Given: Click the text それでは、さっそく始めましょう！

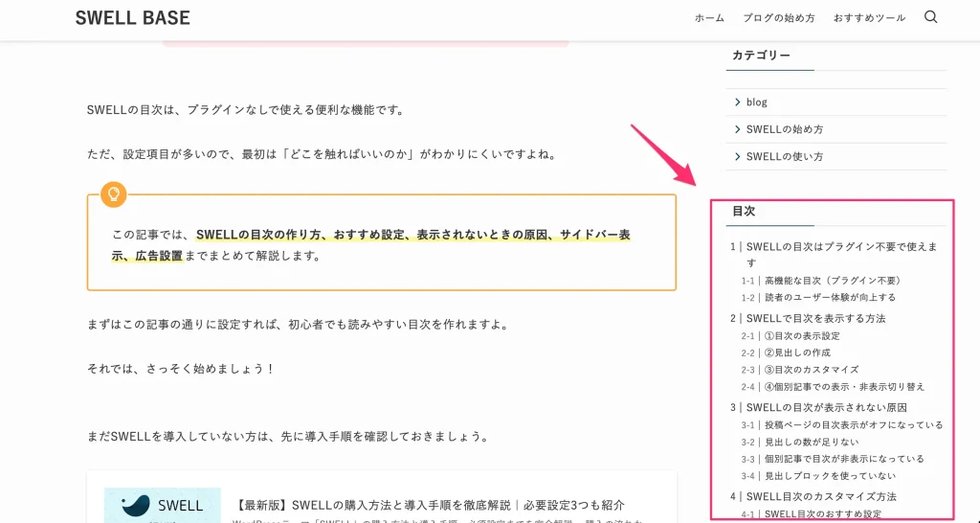Looking at the screenshot, I should [x=181, y=369].
